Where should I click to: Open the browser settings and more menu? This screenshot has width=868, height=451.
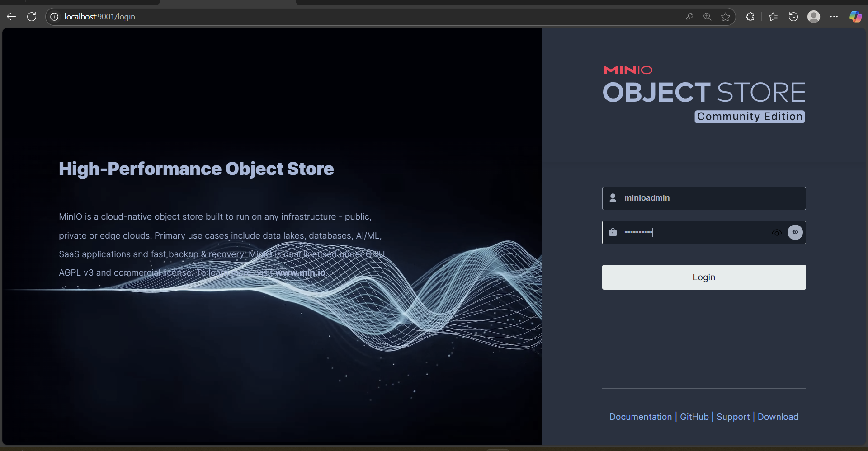tap(834, 17)
